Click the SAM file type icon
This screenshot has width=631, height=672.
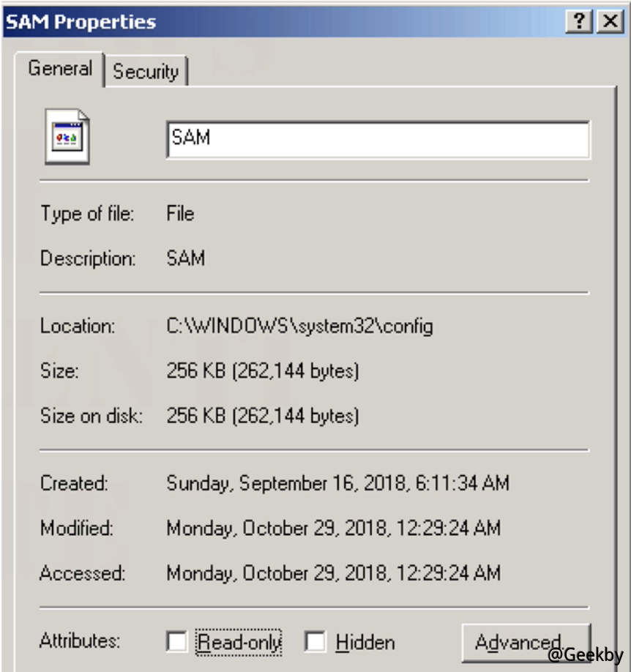tap(67, 137)
